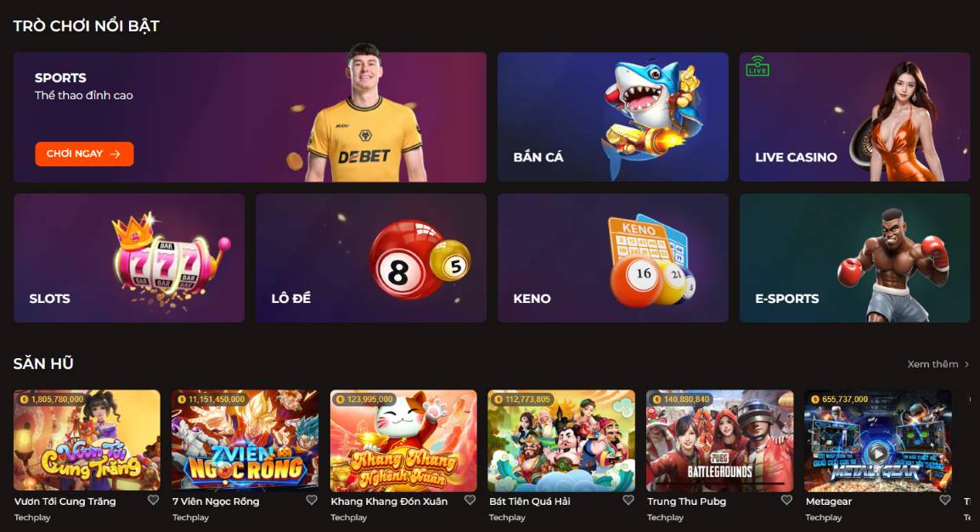Open Sports banner with DEBET player
The height and width of the screenshot is (532, 980).
pyautogui.click(x=250, y=117)
